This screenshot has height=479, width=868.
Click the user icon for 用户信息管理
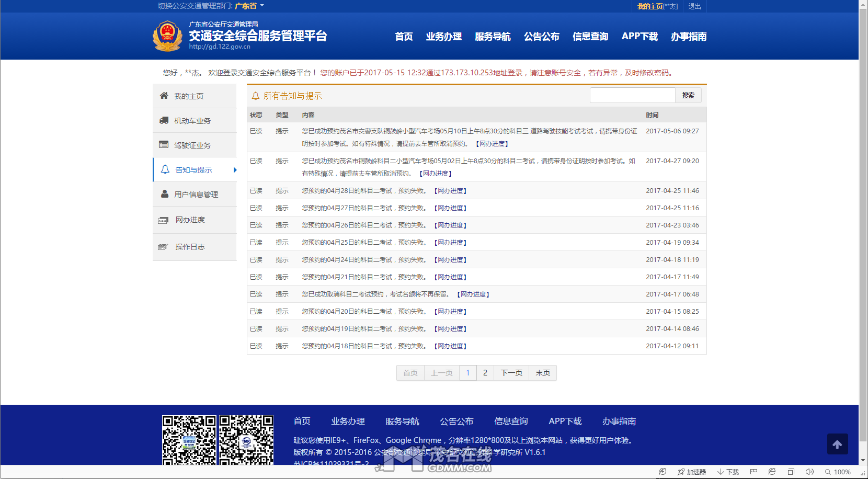[x=165, y=194]
